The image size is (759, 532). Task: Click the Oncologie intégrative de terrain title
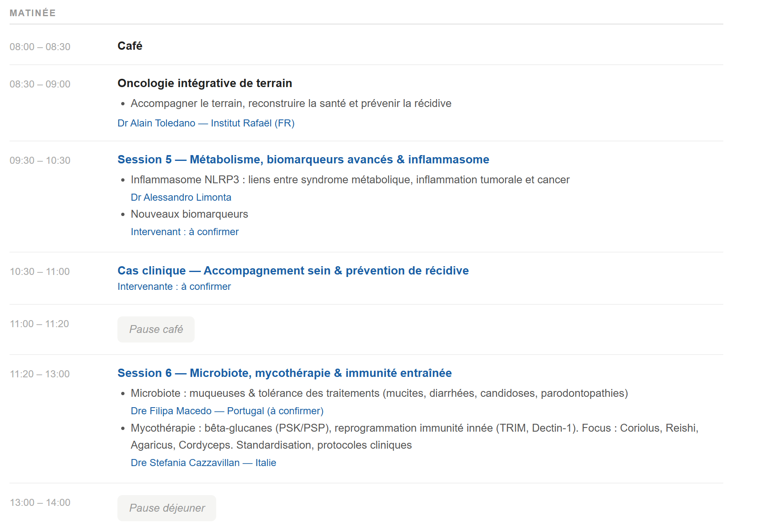[205, 83]
